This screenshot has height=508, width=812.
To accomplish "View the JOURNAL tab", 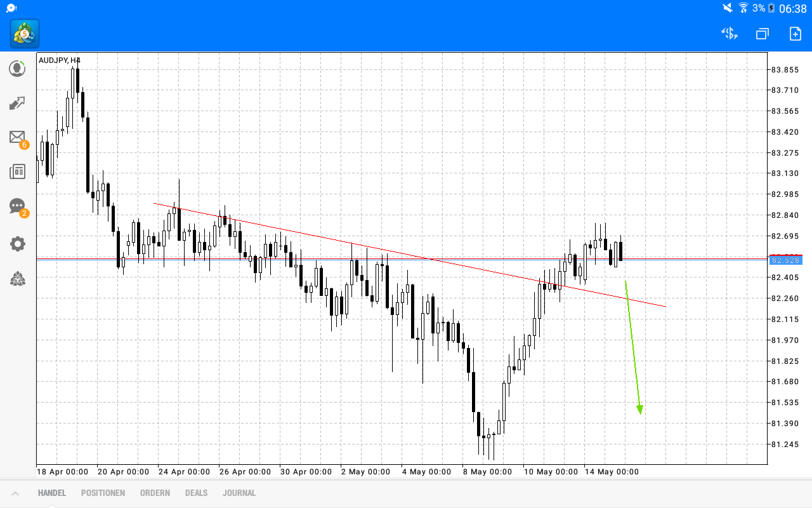I will 239,493.
